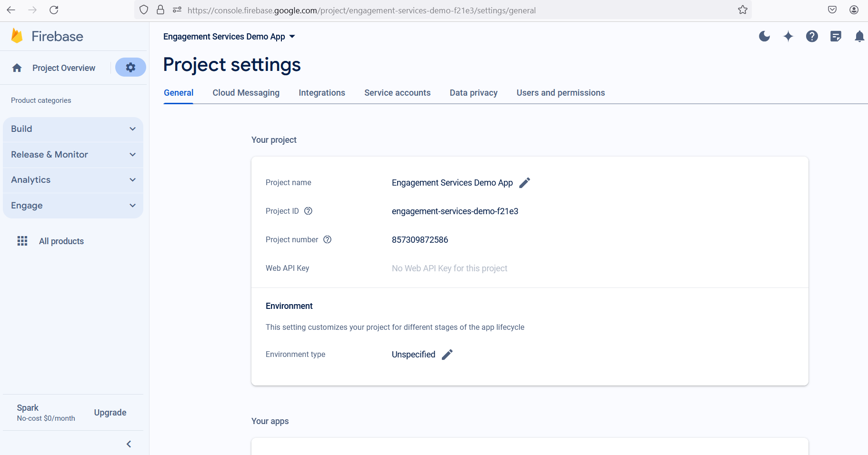Screen dimensions: 868x455
Task: Click the Project ID help icon
Action: (x=308, y=211)
